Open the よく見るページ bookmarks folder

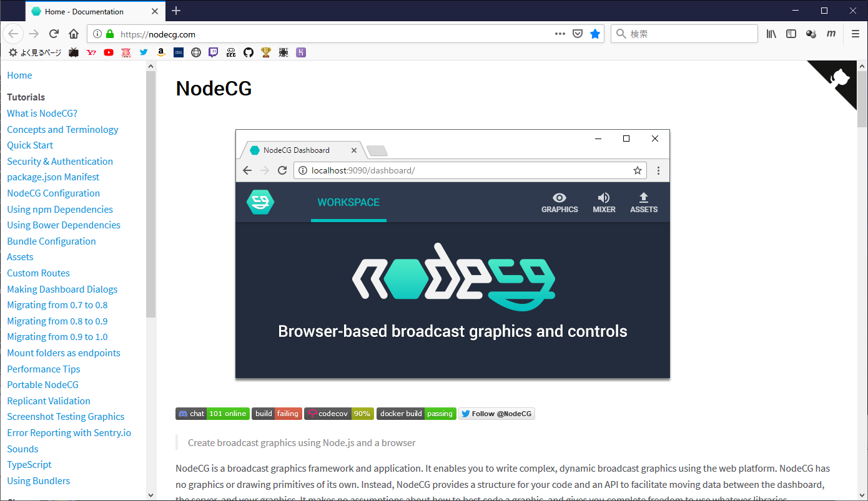coord(35,52)
